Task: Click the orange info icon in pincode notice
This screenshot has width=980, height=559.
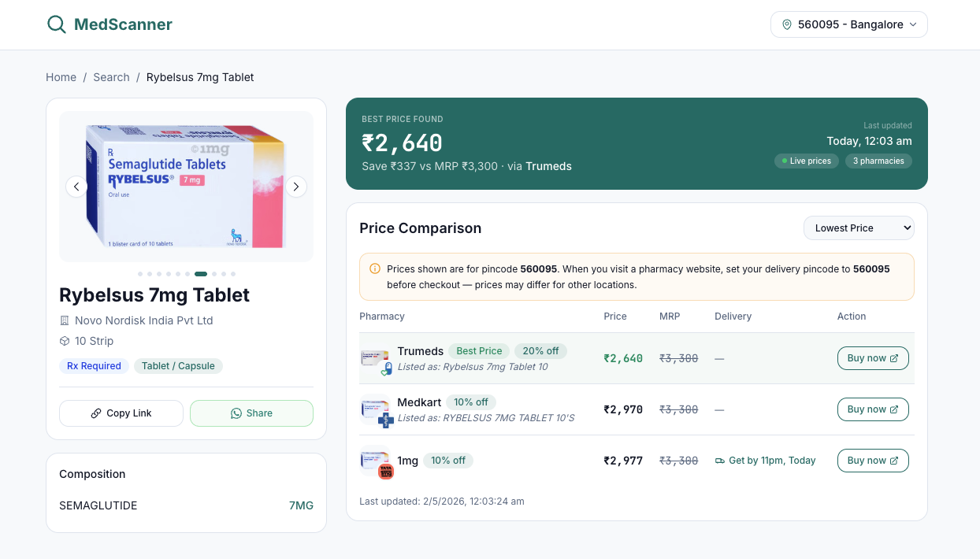Action: 375,268
